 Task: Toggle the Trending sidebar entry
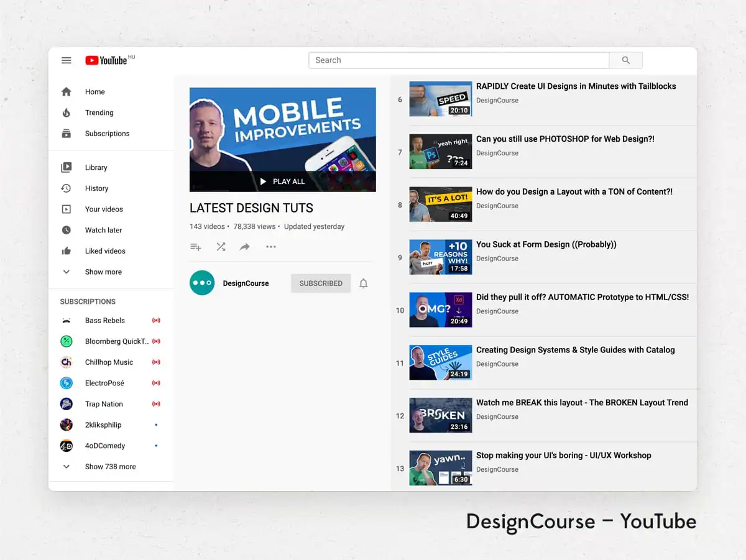tap(99, 112)
